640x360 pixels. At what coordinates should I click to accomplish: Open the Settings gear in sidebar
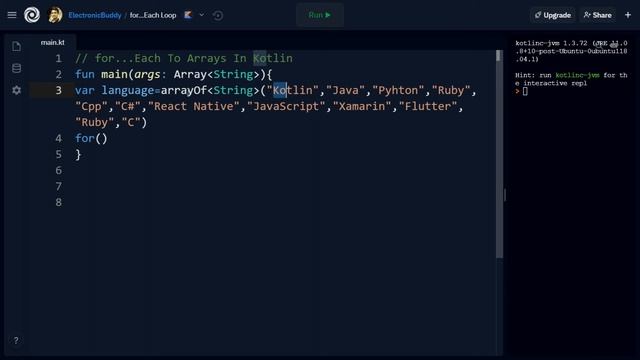tap(16, 90)
